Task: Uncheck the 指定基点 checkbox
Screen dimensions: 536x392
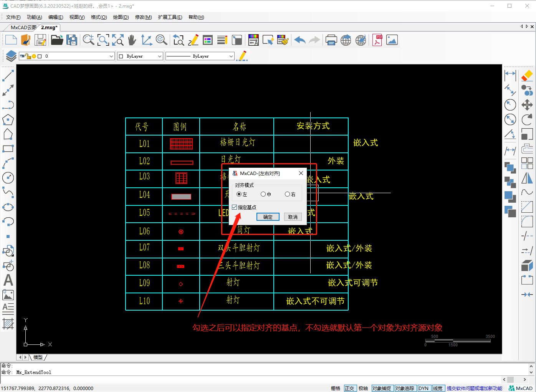Action: click(x=235, y=207)
